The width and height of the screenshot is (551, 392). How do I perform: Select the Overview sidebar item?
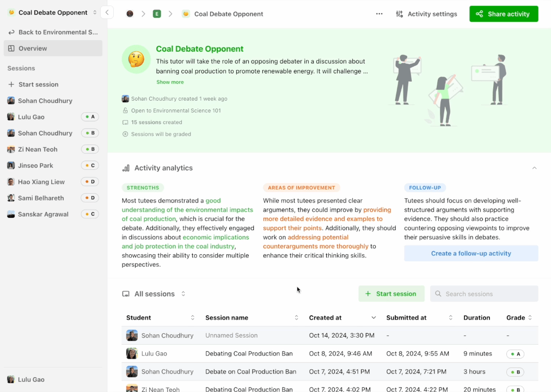53,48
